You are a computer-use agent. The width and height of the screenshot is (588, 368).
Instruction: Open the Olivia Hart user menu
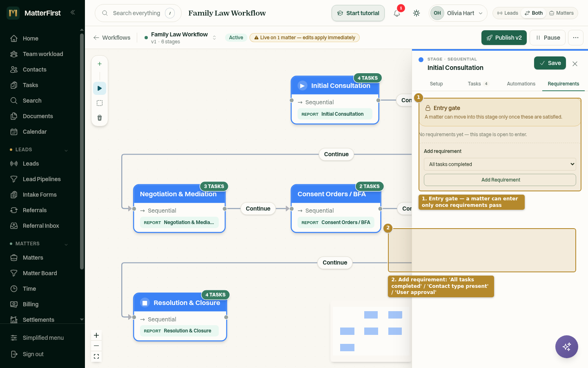coord(458,13)
